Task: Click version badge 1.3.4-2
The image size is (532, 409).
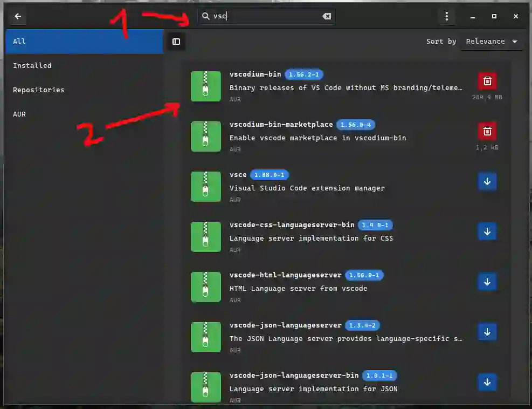Action: [x=362, y=325]
